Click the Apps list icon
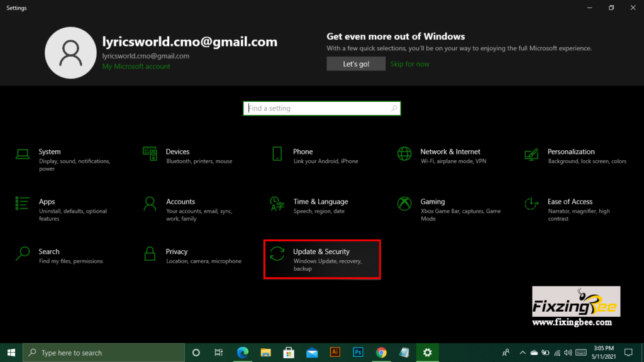Image resolution: width=644 pixels, height=362 pixels. pos(23,204)
